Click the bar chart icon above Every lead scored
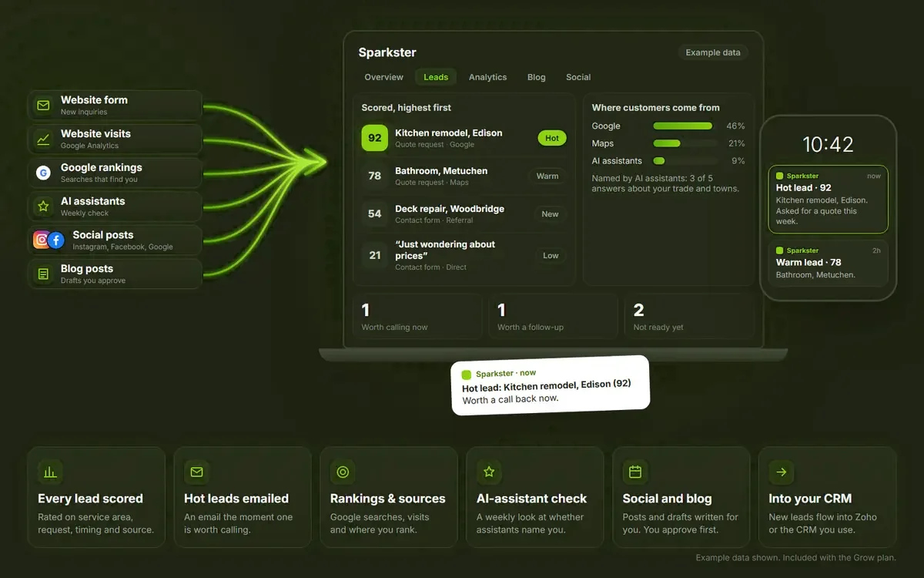Viewport: 924px width, 578px height. [50, 472]
